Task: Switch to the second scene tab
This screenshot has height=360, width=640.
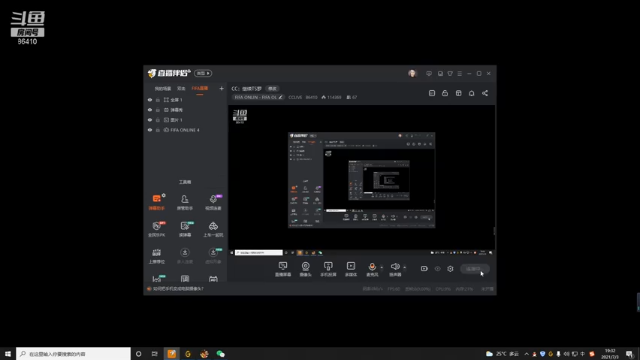Action: click(181, 89)
